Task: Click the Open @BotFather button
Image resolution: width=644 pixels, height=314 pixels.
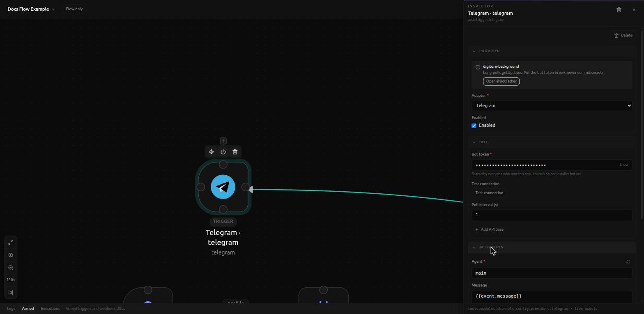Action: point(501,81)
